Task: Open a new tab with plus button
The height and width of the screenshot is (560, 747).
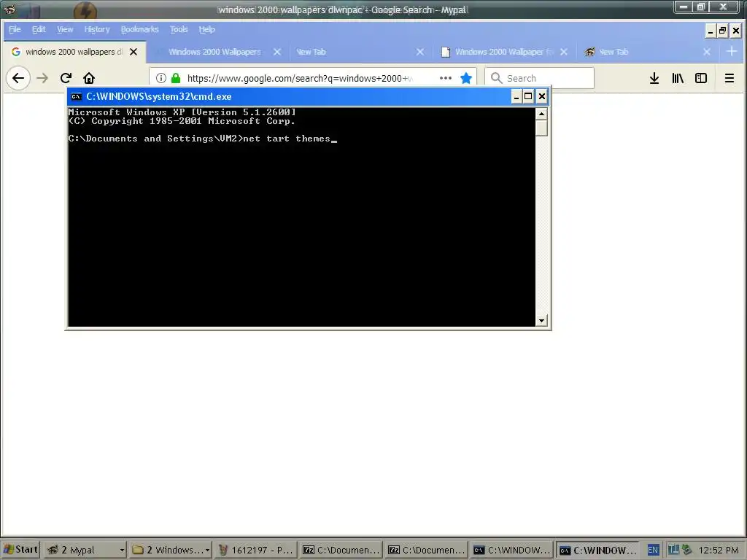Action: 732,51
